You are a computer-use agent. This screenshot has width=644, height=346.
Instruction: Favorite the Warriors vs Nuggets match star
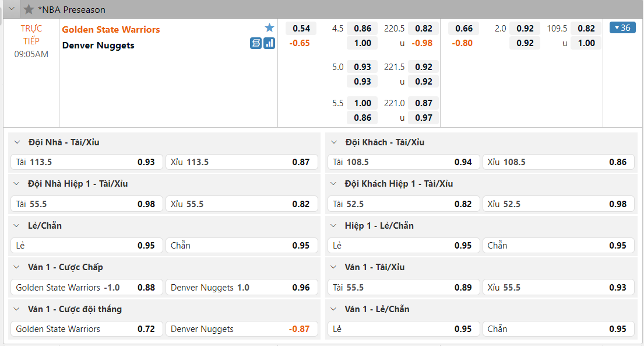(269, 28)
